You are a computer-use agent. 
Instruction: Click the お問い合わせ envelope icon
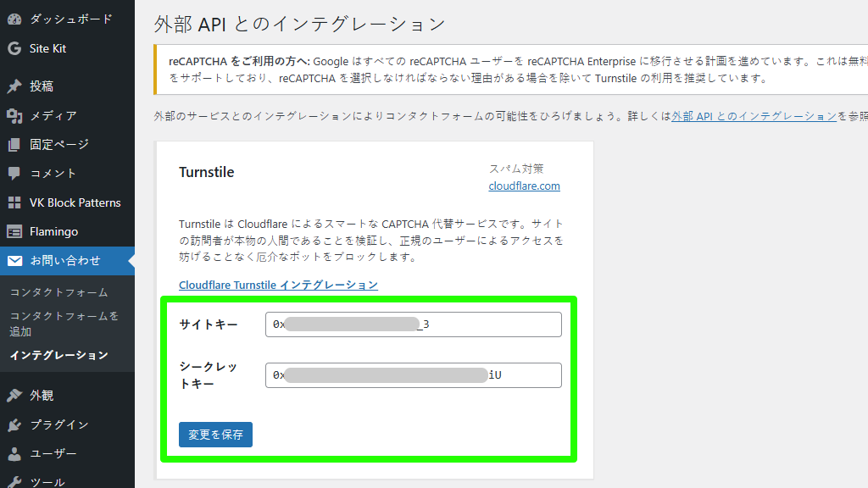click(14, 261)
